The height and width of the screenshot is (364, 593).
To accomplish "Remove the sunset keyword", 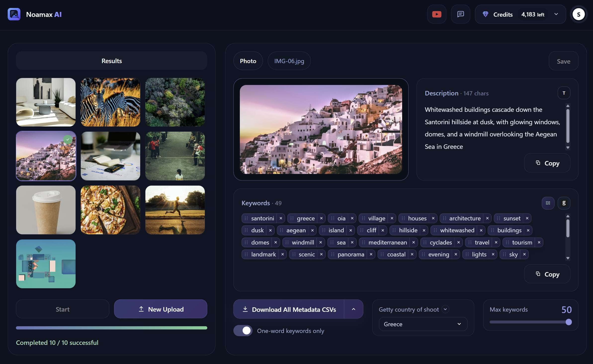I will pos(527,218).
